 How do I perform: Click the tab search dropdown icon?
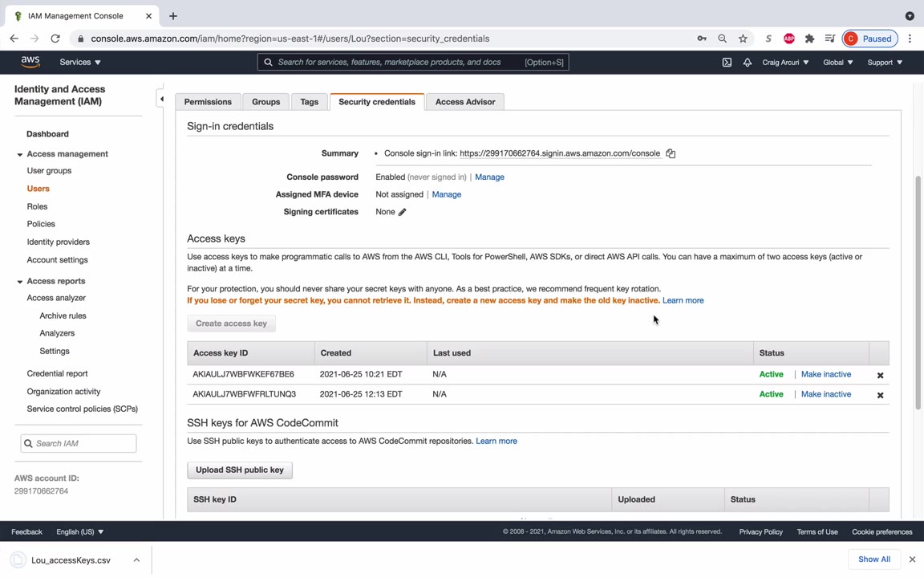coord(910,16)
